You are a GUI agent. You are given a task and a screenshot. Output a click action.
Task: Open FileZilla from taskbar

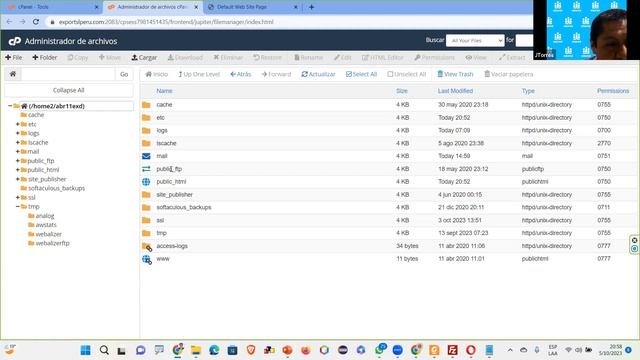click(x=452, y=350)
